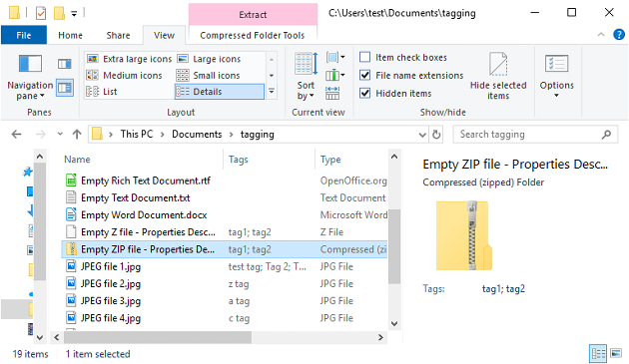Click Size all columns to fit icon

coord(332,93)
